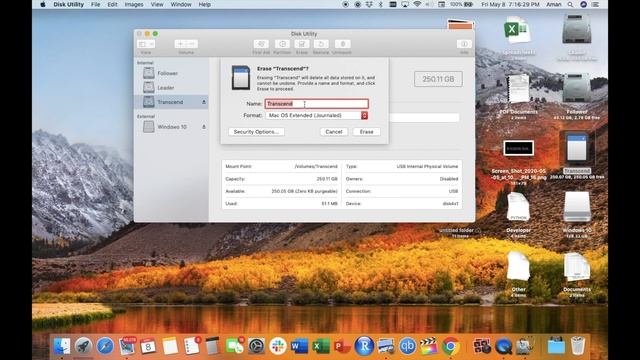The image size is (640, 360).
Task: Select the Developer folder on desktop
Action: [x=518, y=207]
